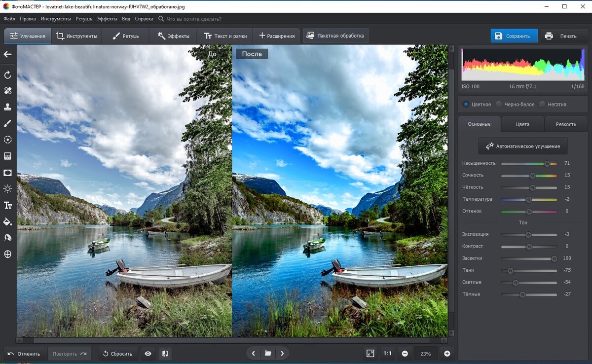The width and height of the screenshot is (592, 364).
Task: Open the Файл menu
Action: 9,19
